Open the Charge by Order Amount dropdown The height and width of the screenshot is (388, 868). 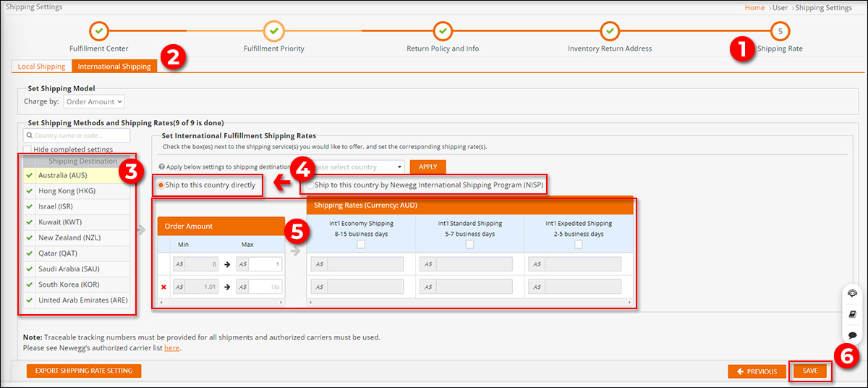coord(94,102)
